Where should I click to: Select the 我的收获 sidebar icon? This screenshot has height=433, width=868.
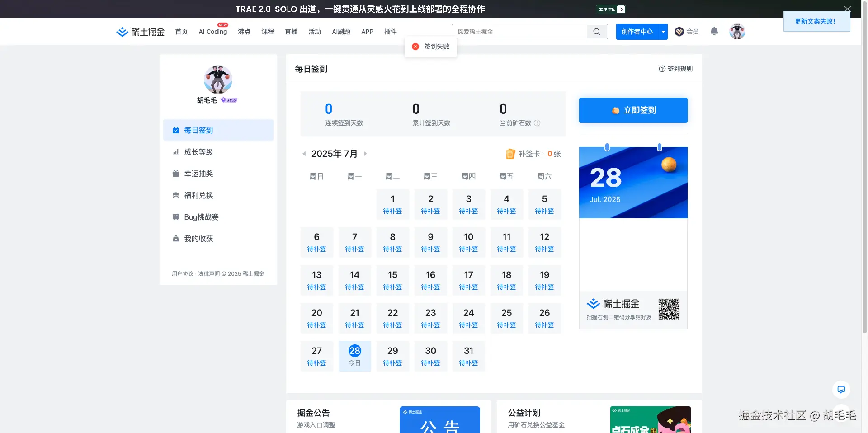(175, 238)
